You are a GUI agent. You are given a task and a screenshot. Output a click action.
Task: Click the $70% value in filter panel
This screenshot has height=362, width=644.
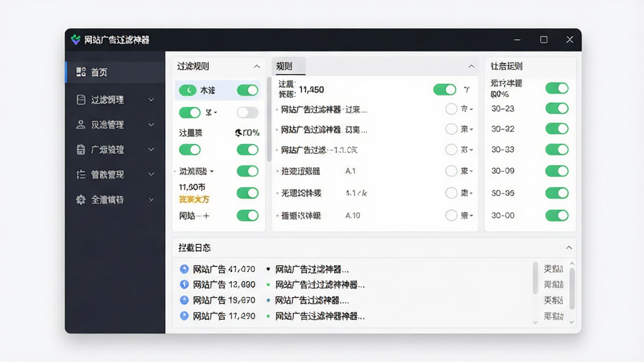tap(247, 133)
